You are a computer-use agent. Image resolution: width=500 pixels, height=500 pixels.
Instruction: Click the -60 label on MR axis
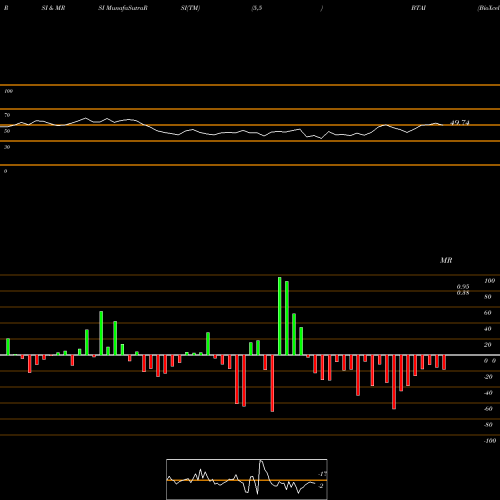click(x=488, y=409)
